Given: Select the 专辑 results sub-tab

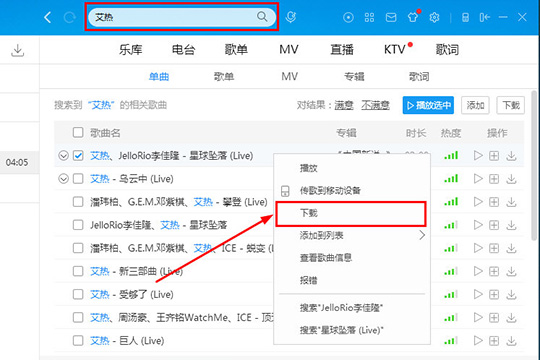Looking at the screenshot, I should [354, 76].
